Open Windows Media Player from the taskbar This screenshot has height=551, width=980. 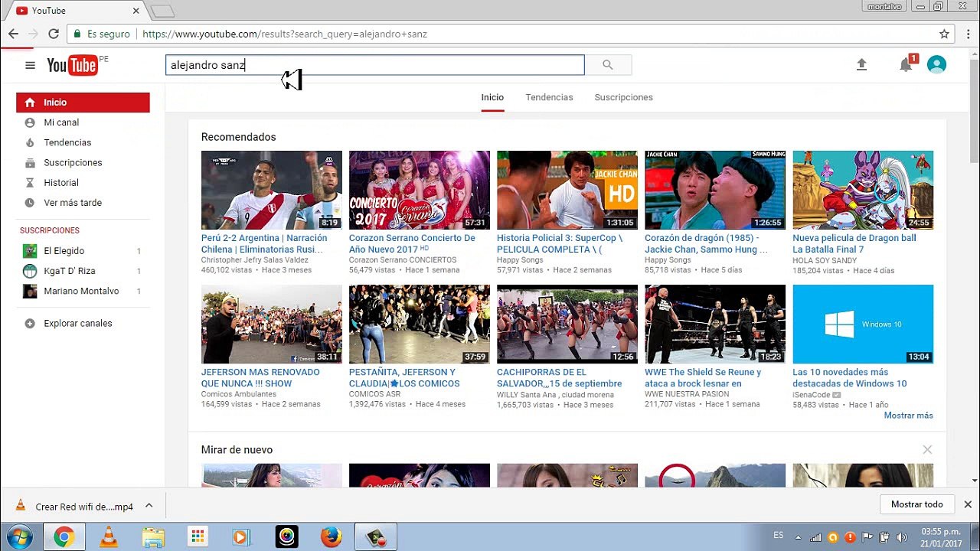(241, 537)
